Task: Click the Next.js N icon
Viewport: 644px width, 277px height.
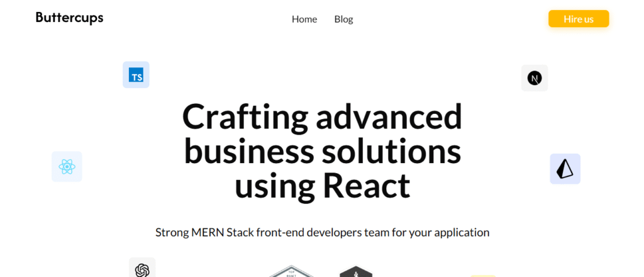Action: [535, 78]
